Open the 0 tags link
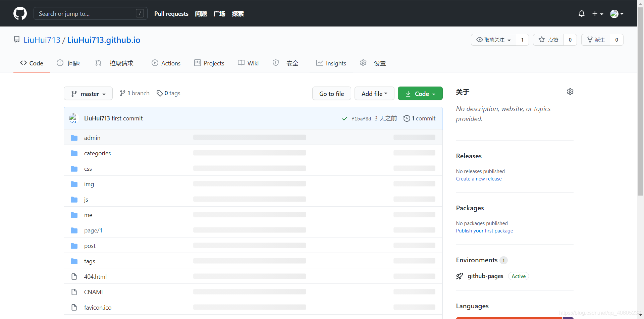 pos(168,93)
